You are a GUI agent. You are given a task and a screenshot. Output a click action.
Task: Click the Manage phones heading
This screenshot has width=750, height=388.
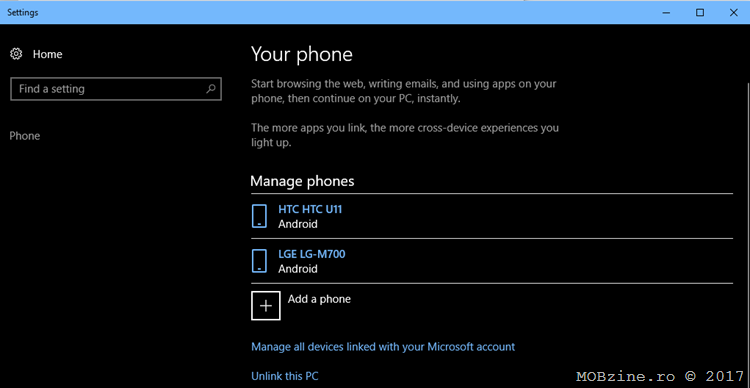click(302, 181)
